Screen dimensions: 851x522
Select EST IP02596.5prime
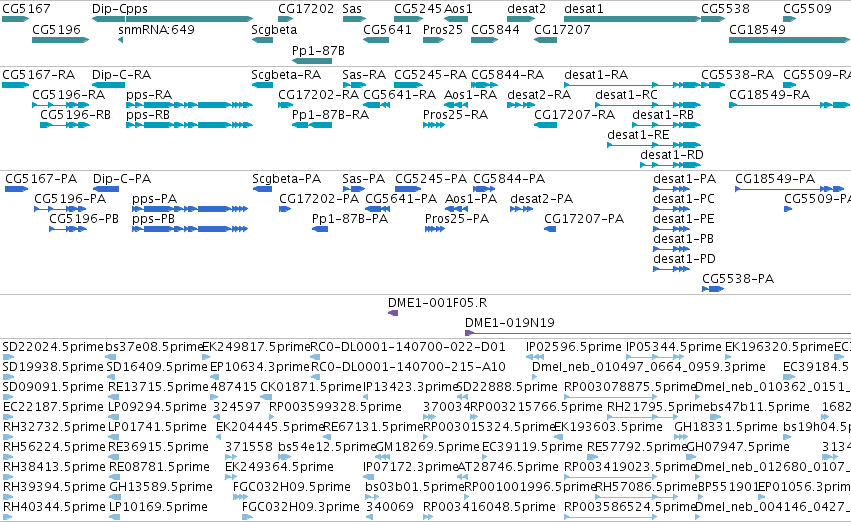574,347
